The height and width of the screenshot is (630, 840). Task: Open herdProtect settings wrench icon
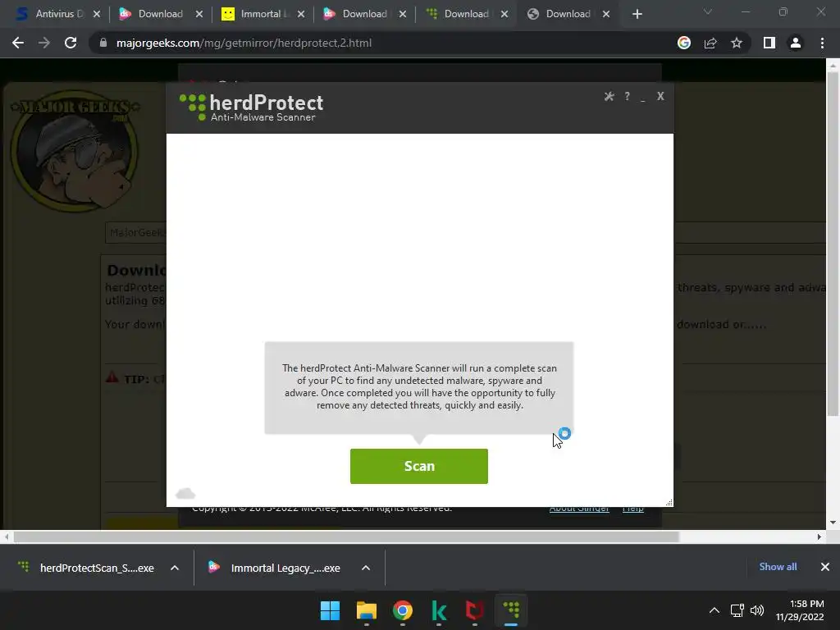tap(609, 97)
